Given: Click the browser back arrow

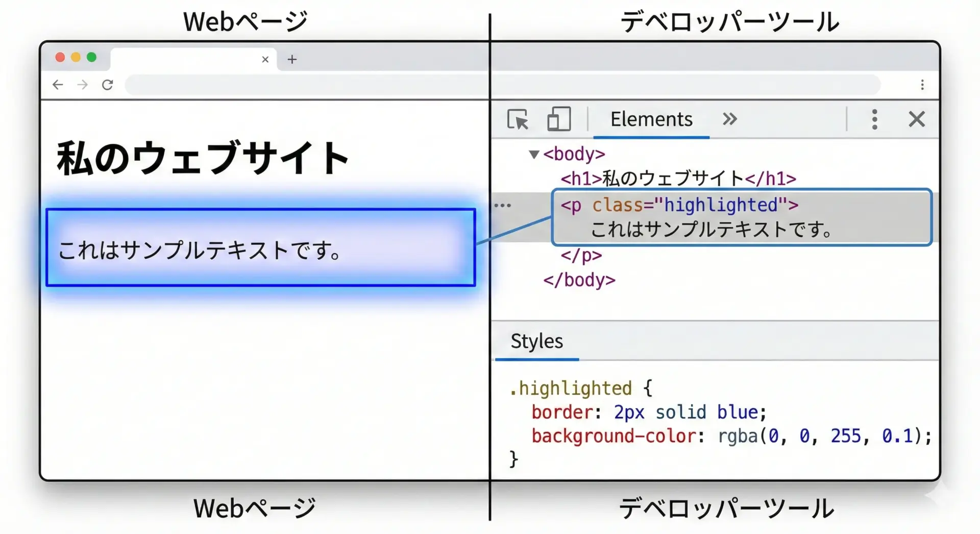Looking at the screenshot, I should point(58,85).
